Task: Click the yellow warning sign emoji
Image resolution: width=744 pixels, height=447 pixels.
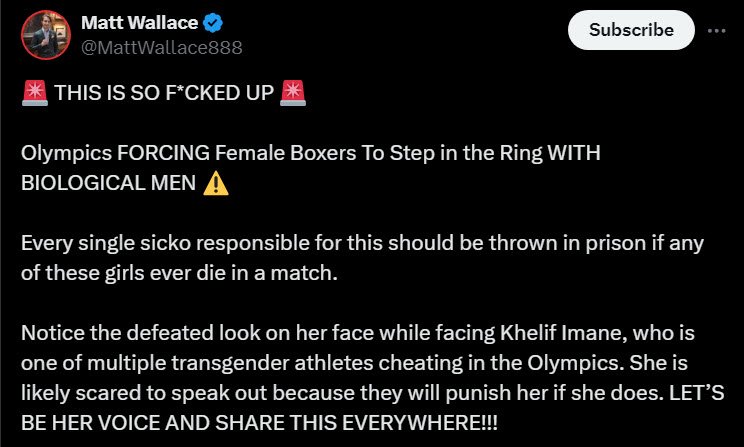Action: pyautogui.click(x=214, y=183)
